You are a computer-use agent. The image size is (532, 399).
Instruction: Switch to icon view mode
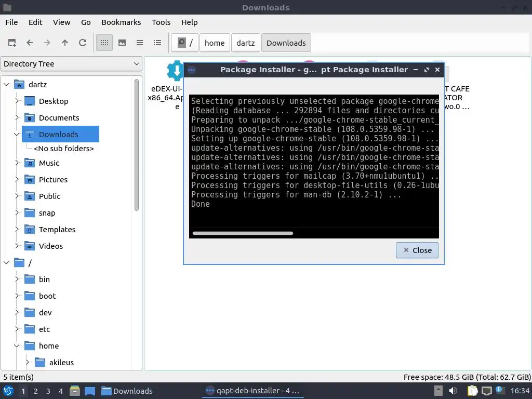[x=104, y=43]
